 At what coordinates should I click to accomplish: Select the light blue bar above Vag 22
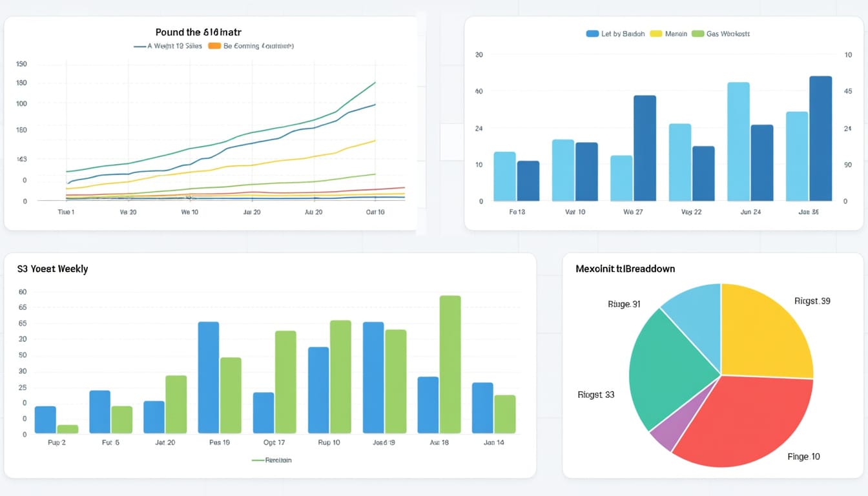tap(680, 162)
